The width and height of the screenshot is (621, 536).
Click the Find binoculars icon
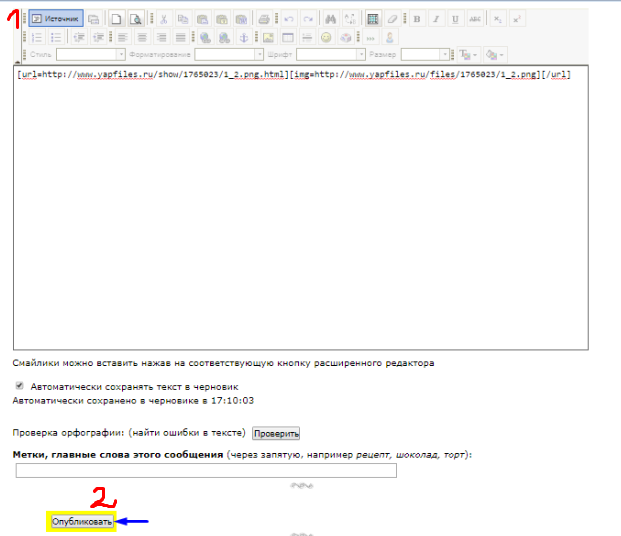tap(331, 19)
